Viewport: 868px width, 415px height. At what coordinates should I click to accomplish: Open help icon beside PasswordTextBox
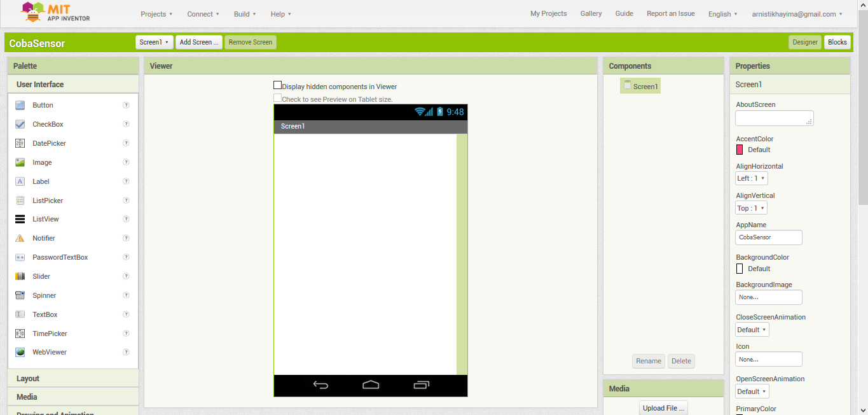(126, 257)
